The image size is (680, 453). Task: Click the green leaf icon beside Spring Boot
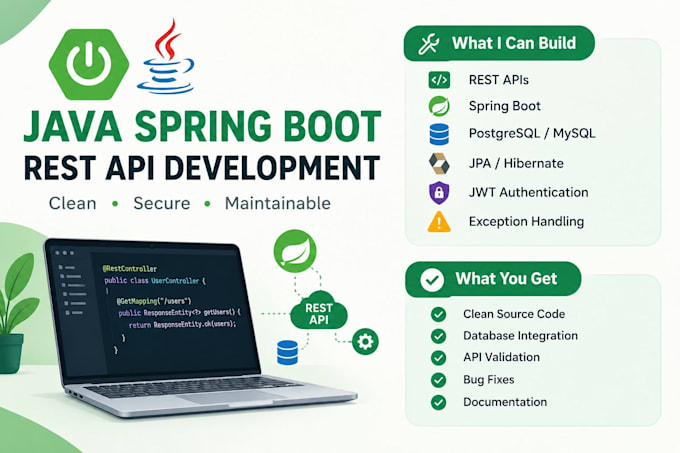click(x=439, y=106)
